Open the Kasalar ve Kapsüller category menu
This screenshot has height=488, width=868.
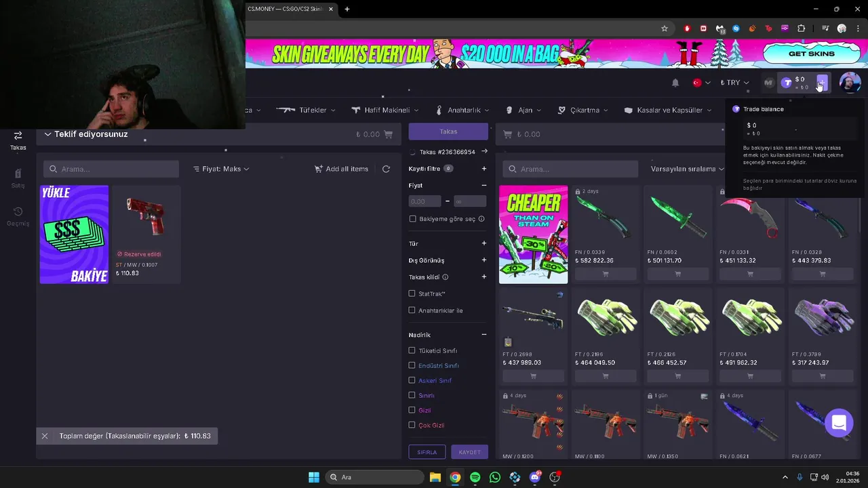668,110
